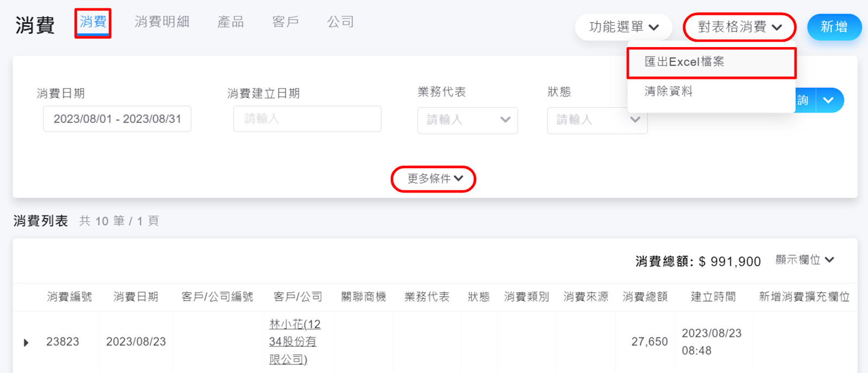Viewport: 868px width, 373px height.
Task: Click the blue 新增 button
Action: point(834,27)
